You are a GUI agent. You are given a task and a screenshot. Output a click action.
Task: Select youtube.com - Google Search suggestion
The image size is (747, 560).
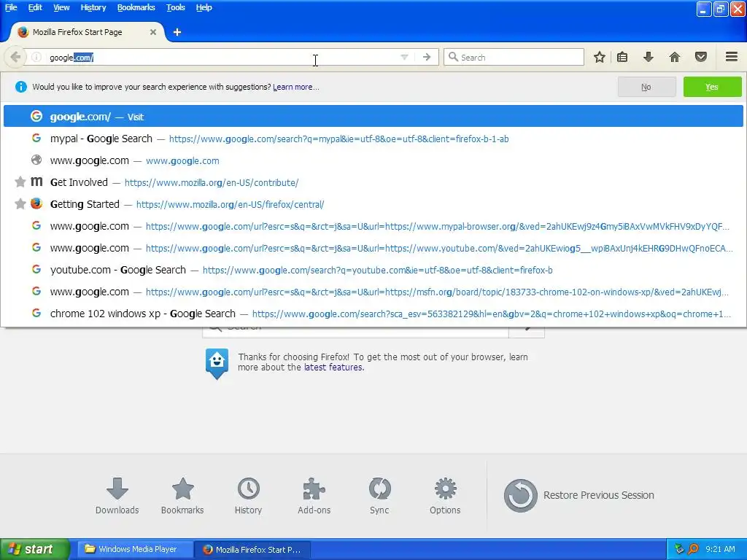pos(373,270)
